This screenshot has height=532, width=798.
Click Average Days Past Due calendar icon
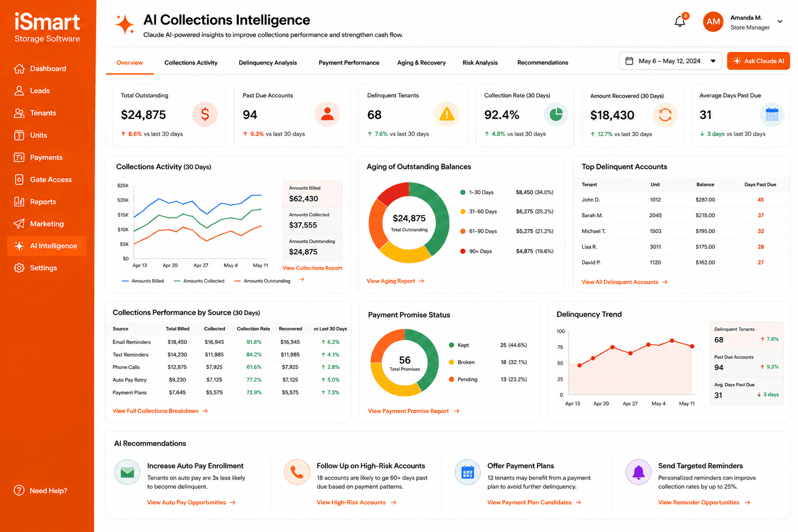coord(772,115)
